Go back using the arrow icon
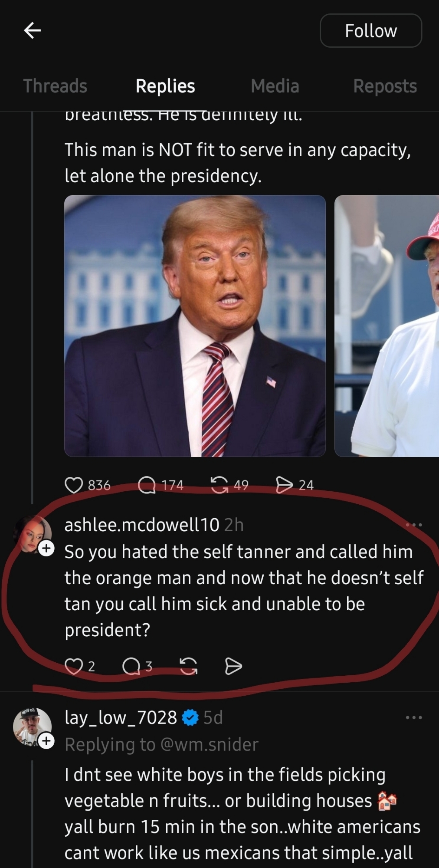This screenshot has height=868, width=439. (x=33, y=30)
